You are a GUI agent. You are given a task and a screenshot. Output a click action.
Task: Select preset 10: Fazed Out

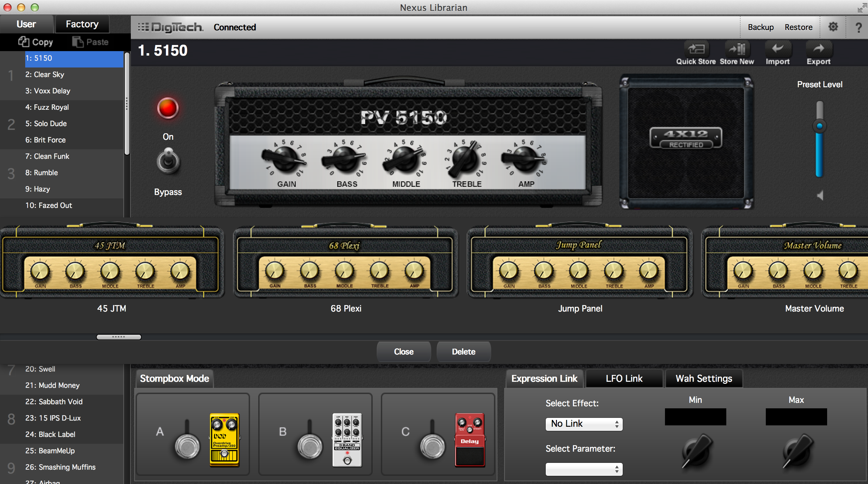(x=74, y=206)
